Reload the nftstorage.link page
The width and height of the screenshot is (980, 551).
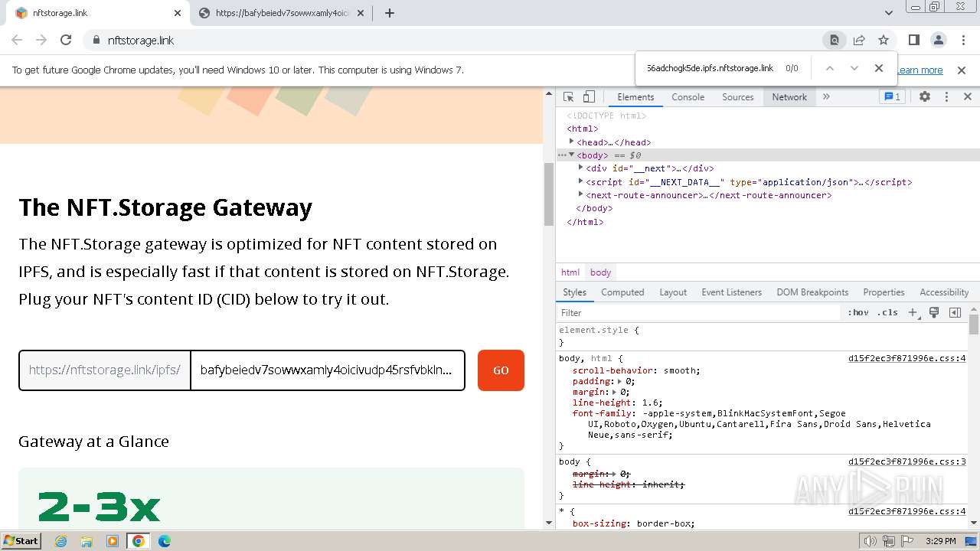coord(66,40)
